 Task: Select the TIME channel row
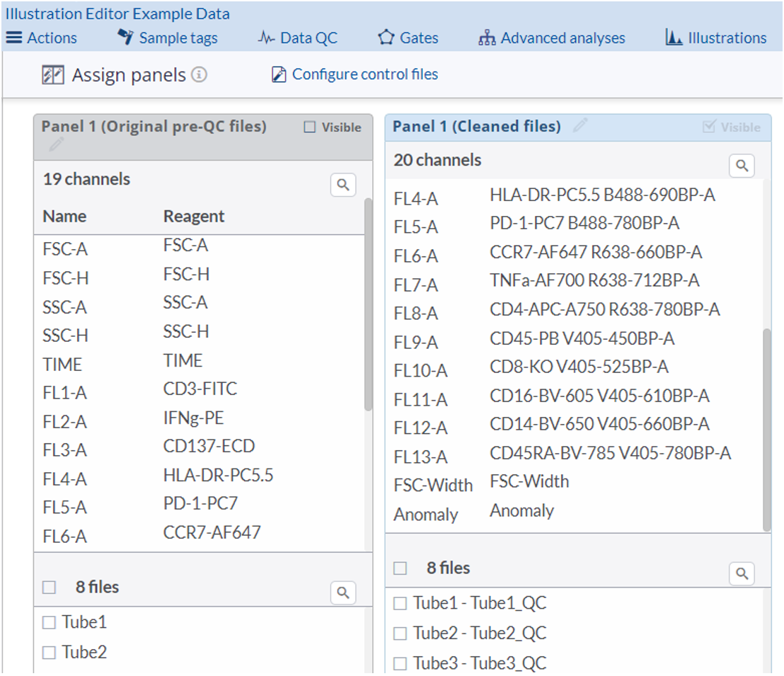pos(199,363)
